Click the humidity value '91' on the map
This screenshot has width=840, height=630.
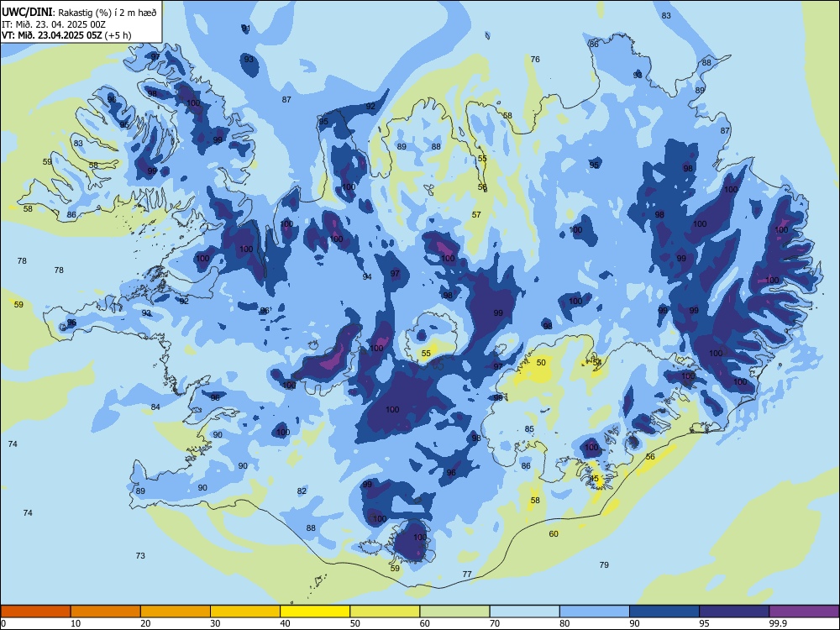pos(246,28)
